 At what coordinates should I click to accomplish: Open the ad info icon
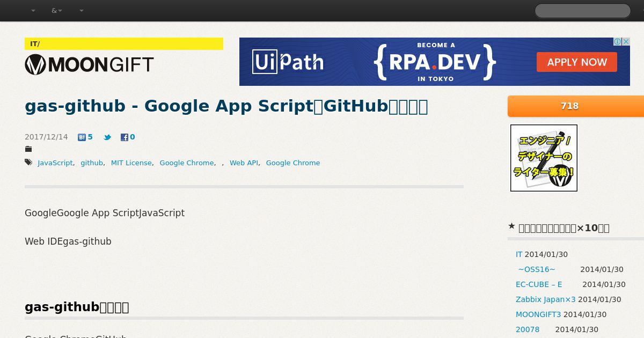coord(618,42)
